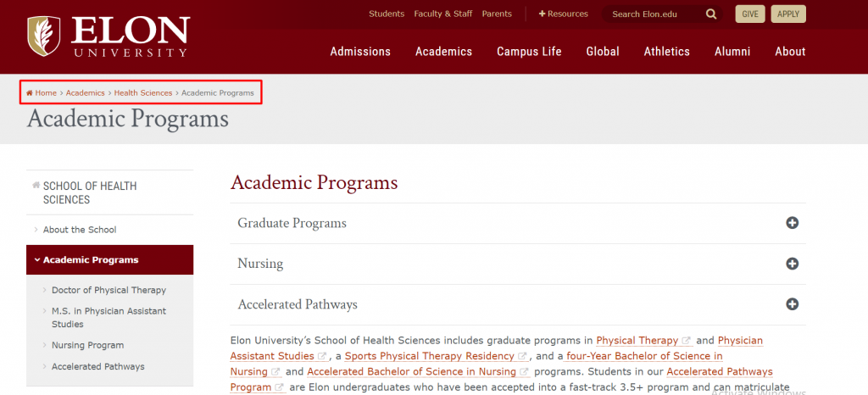Click external link icon after Sports Physical Therapy Residency
Image resolution: width=868 pixels, height=395 pixels.
tap(523, 356)
